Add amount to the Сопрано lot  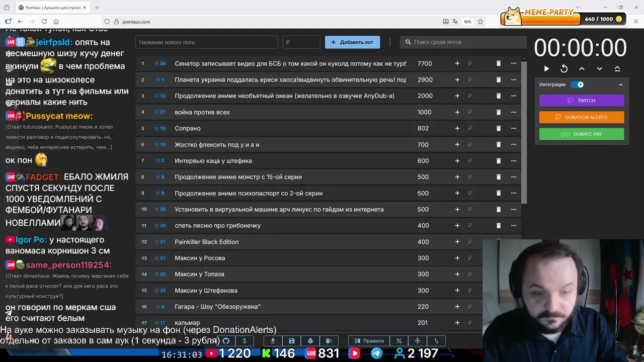click(457, 128)
